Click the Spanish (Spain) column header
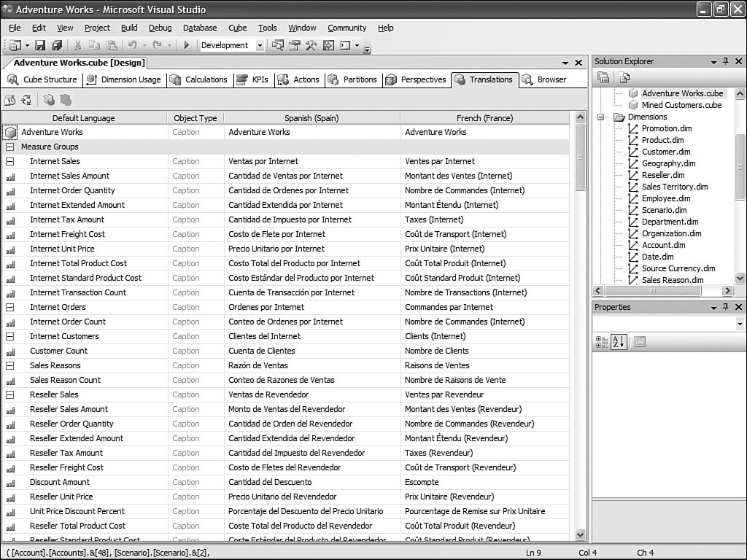747x560 pixels. tap(311, 118)
